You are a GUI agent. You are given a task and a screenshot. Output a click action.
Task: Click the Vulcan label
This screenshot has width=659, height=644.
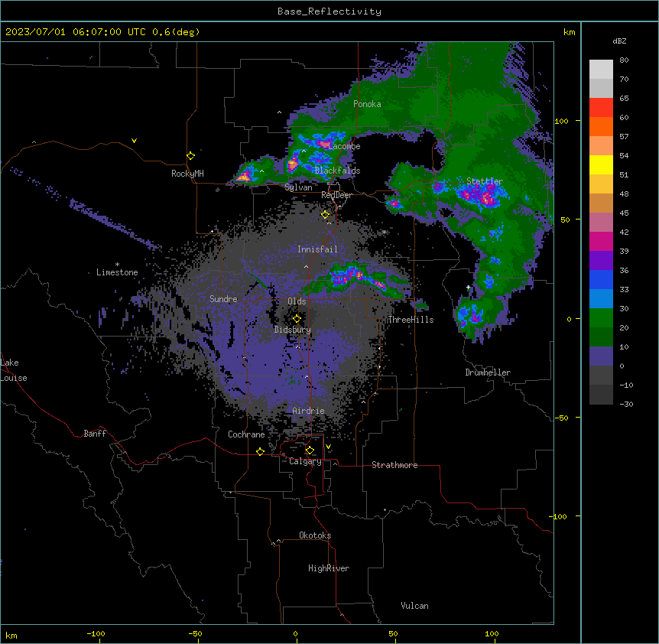[415, 606]
